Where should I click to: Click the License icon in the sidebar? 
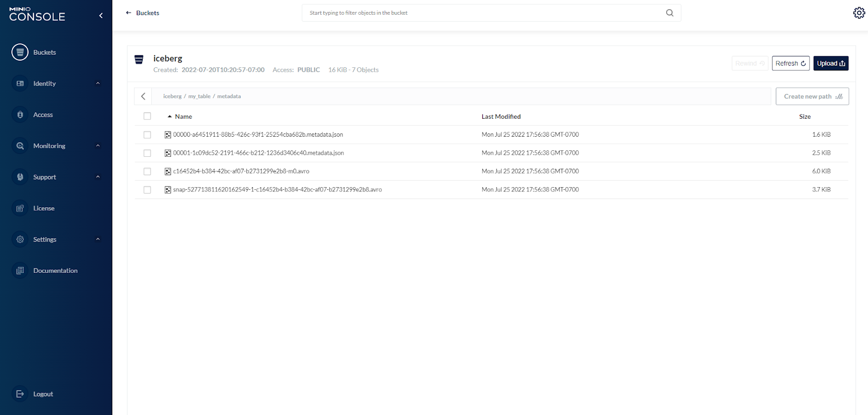[x=20, y=208]
